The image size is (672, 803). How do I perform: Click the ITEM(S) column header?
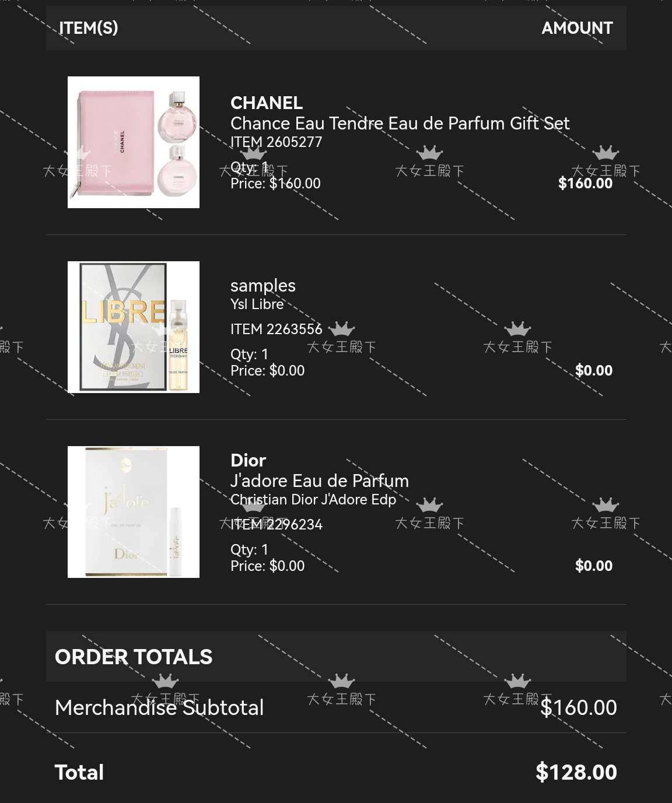[89, 28]
